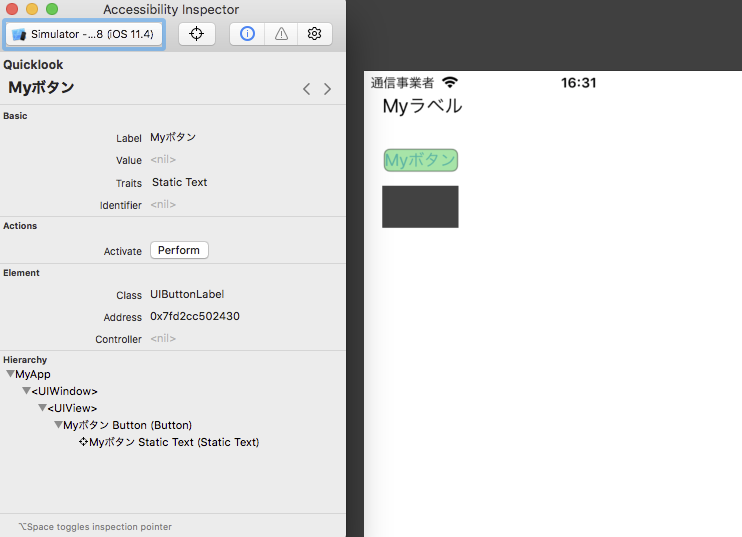Open the Audit warning triangle tab

(281, 34)
